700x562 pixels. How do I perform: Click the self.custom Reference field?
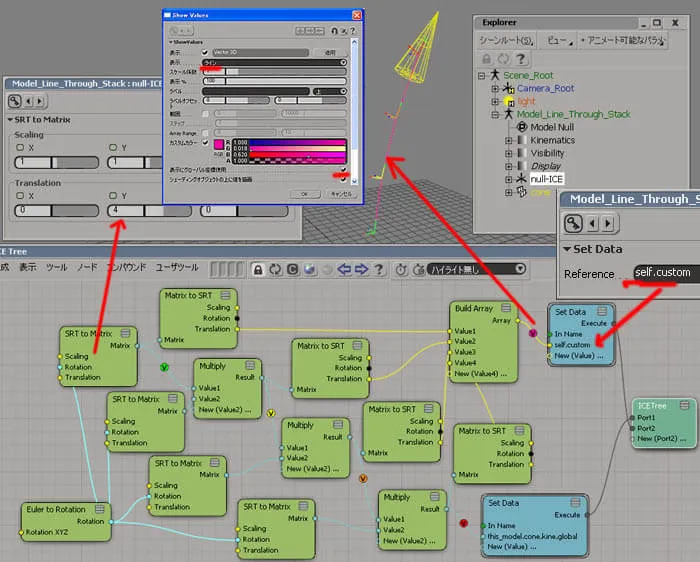(x=667, y=272)
